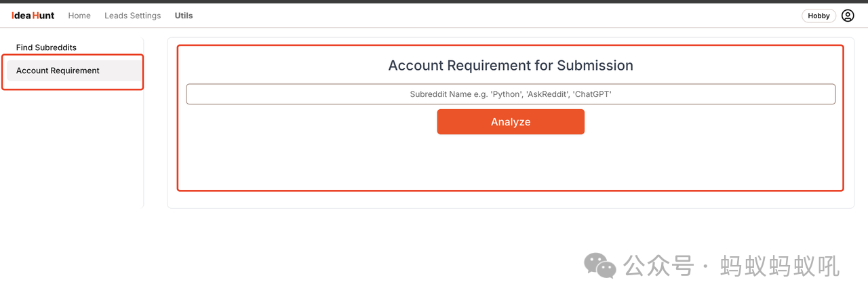Image resolution: width=868 pixels, height=301 pixels.
Task: Click blank page area left of the watermark
Action: (339, 264)
